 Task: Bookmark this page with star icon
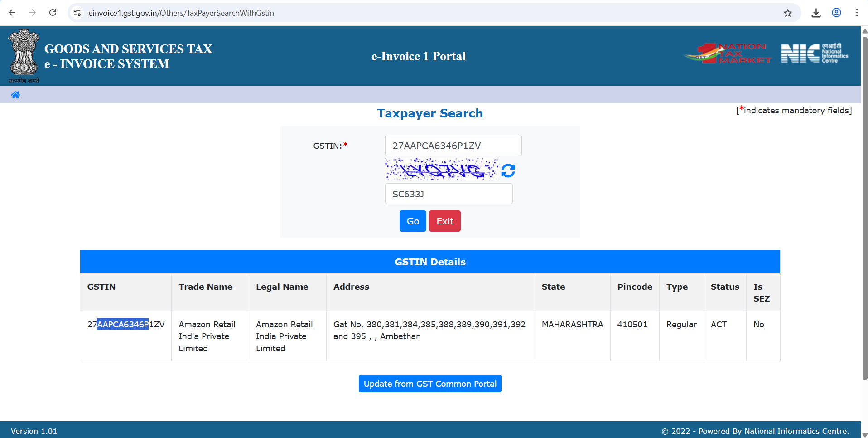[x=788, y=13]
